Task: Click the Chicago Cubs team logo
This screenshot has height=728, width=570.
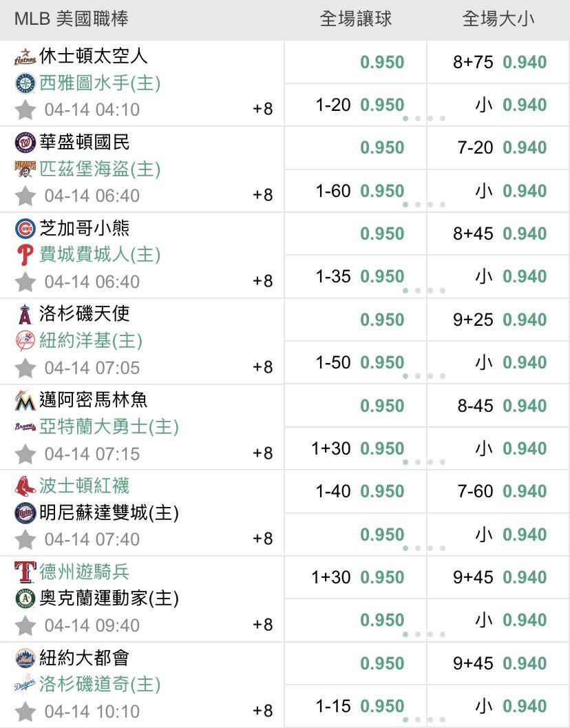Action: point(25,229)
